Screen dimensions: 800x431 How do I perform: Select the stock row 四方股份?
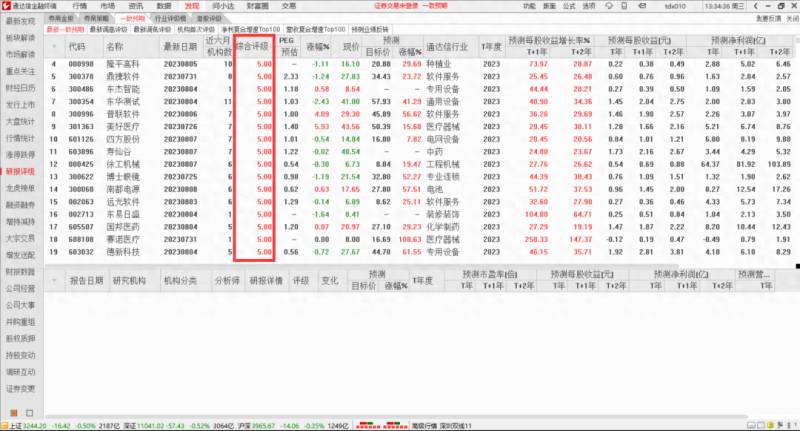(420, 139)
